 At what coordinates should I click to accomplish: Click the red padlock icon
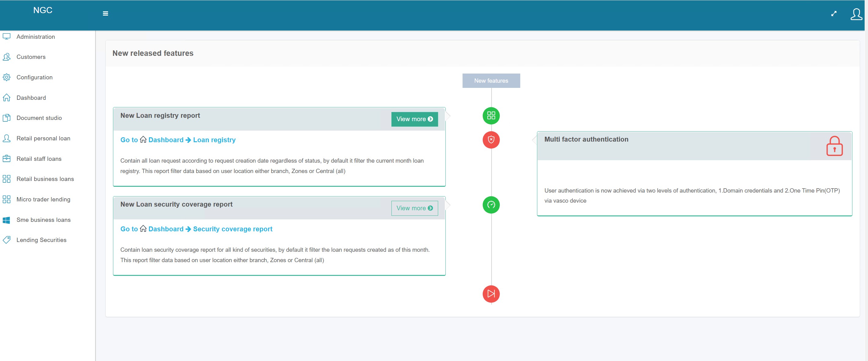point(834,146)
